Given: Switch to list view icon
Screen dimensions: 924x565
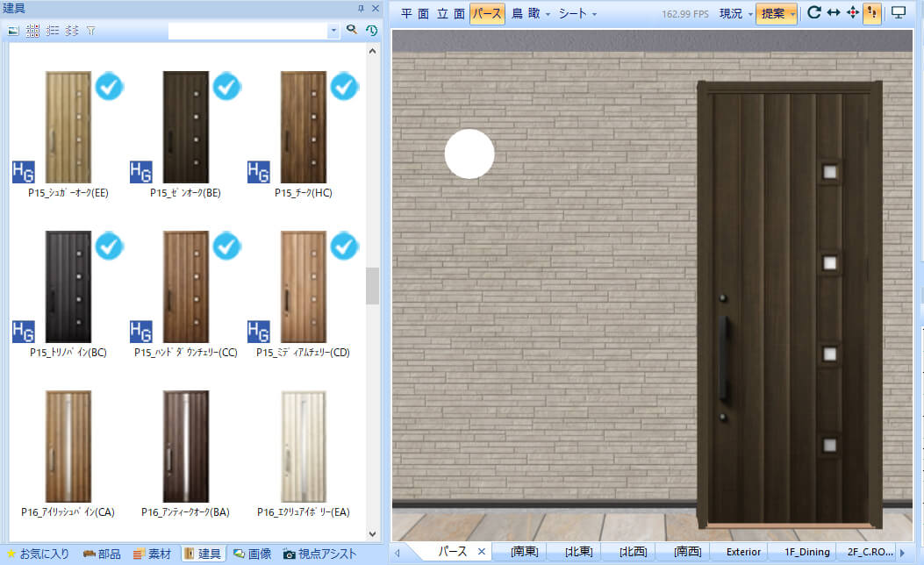Looking at the screenshot, I should [52, 31].
